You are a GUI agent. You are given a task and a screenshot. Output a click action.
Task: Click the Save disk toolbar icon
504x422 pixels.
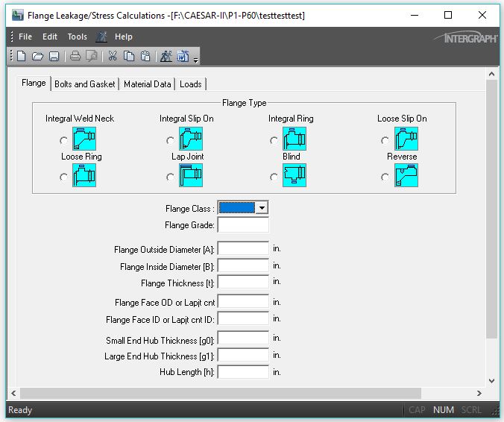[54, 57]
